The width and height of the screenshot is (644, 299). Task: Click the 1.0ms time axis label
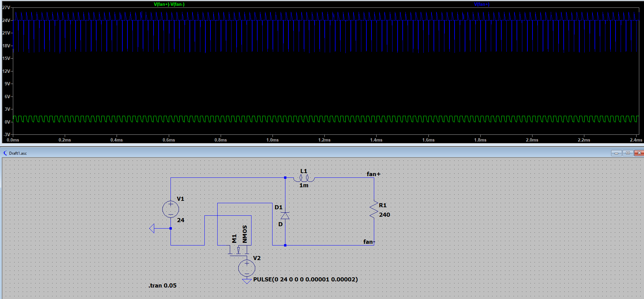[273, 140]
